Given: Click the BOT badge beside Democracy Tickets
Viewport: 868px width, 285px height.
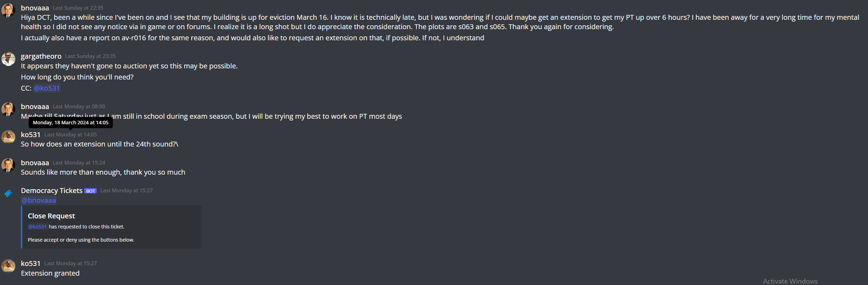Looking at the screenshot, I should (x=90, y=191).
